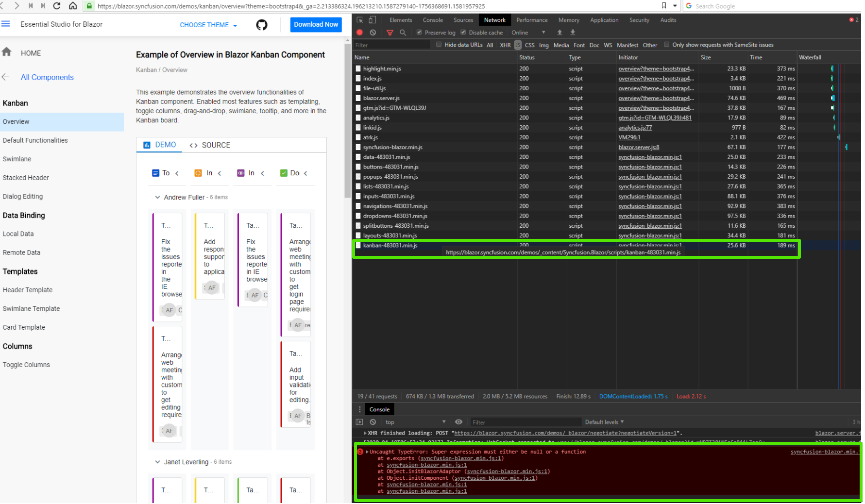Uncheck the Disable cache checkbox
Viewport: 865px width, 504px height.
pyautogui.click(x=463, y=33)
